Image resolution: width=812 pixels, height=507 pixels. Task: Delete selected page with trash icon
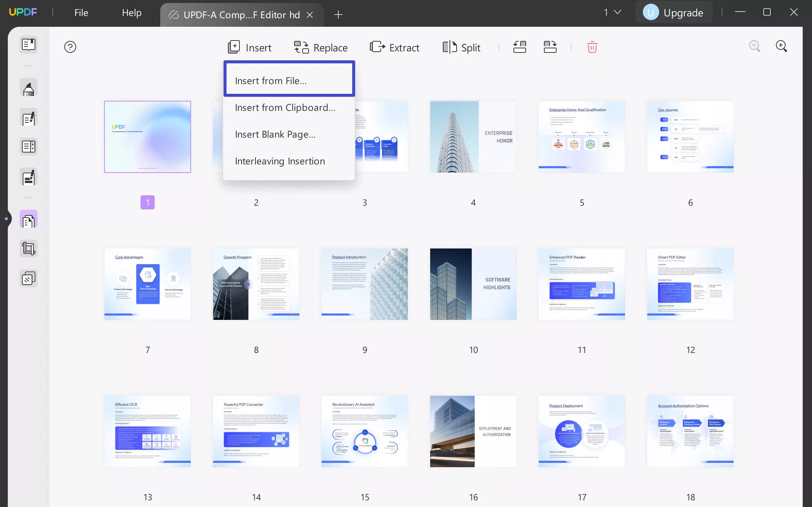(x=592, y=47)
